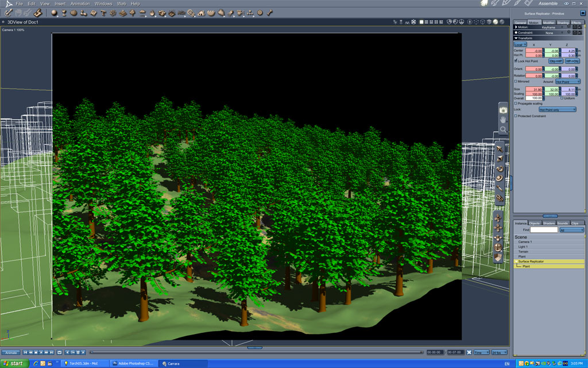Toggle Propagate scaling checkbox
Screen dimensions: 588x368
516,103
